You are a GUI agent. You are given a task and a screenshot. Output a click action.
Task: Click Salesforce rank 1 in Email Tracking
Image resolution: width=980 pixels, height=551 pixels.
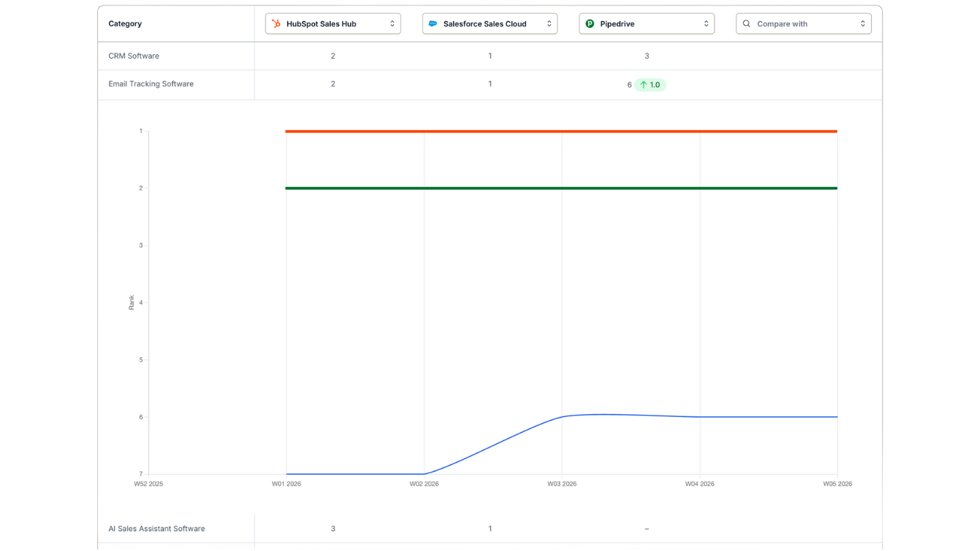tap(490, 84)
